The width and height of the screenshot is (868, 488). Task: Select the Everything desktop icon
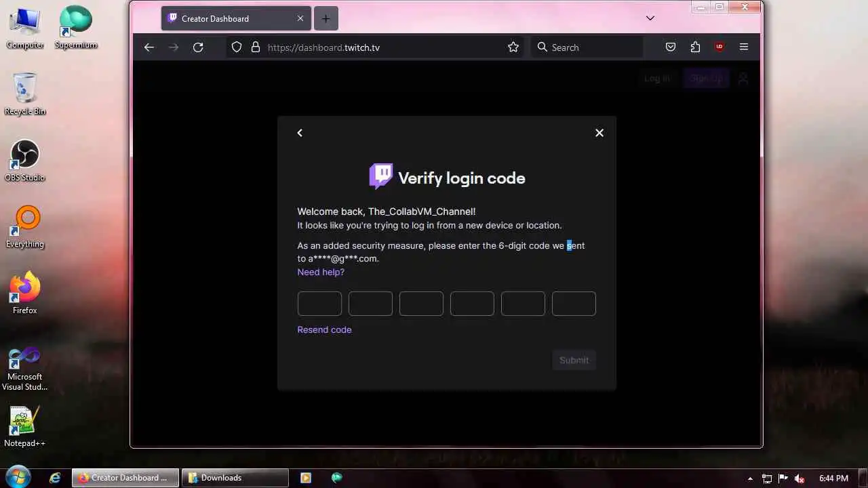click(25, 227)
